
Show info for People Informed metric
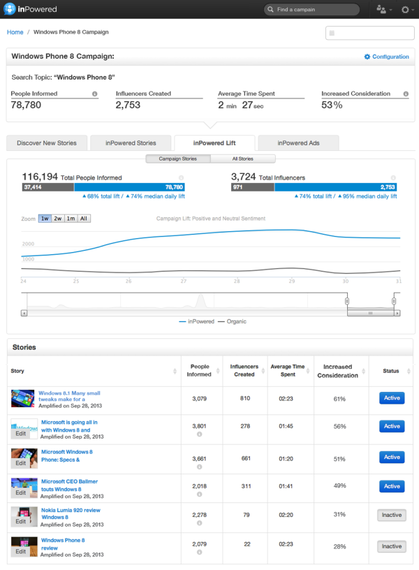pyautogui.click(x=94, y=94)
